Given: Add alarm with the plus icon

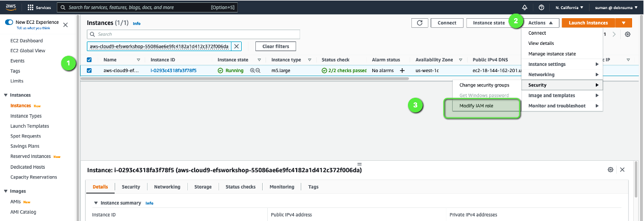Looking at the screenshot, I should tap(402, 70).
